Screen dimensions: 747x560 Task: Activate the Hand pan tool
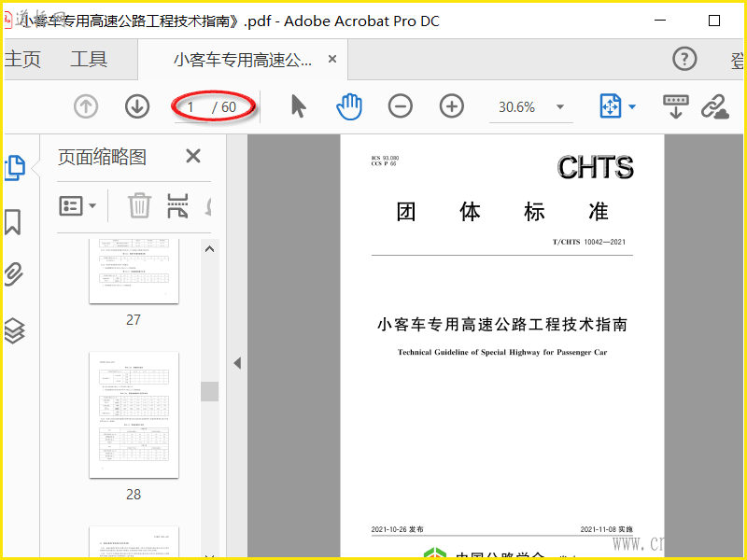349,105
